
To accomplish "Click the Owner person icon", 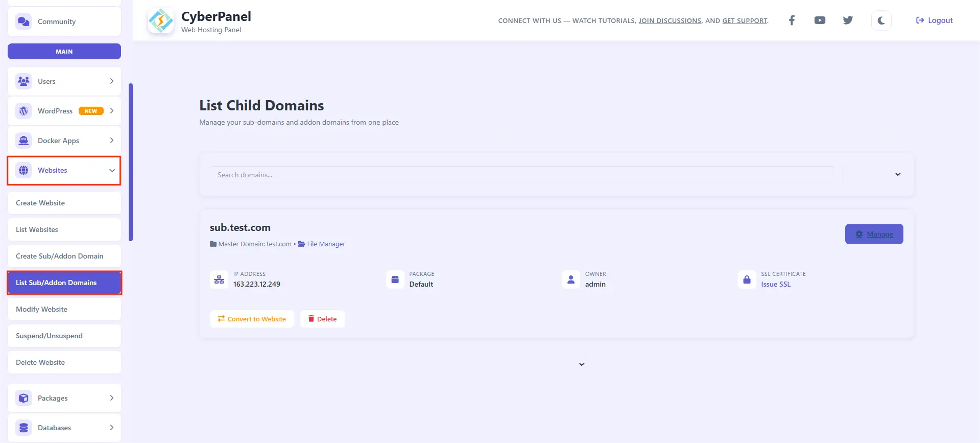I will click(571, 279).
